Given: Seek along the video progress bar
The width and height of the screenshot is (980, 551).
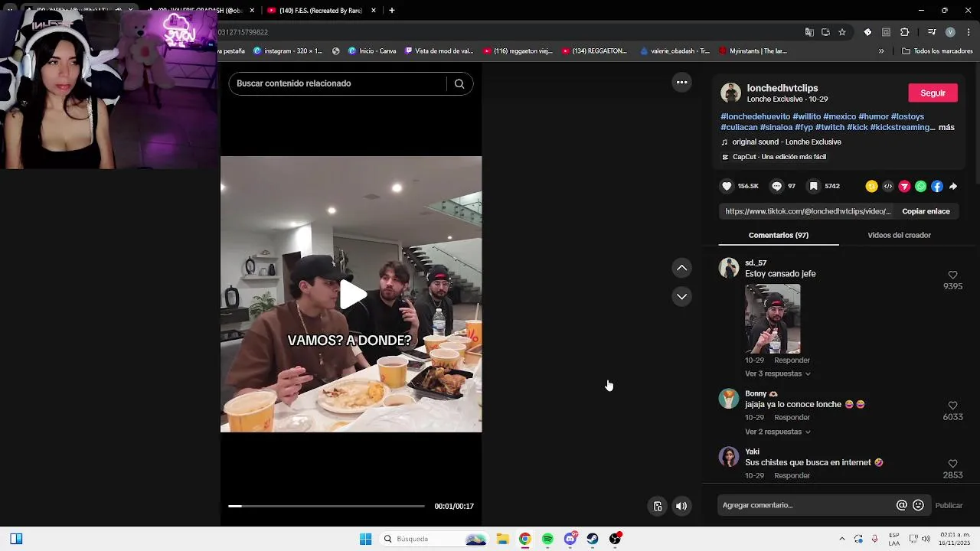Looking at the screenshot, I should tap(326, 506).
